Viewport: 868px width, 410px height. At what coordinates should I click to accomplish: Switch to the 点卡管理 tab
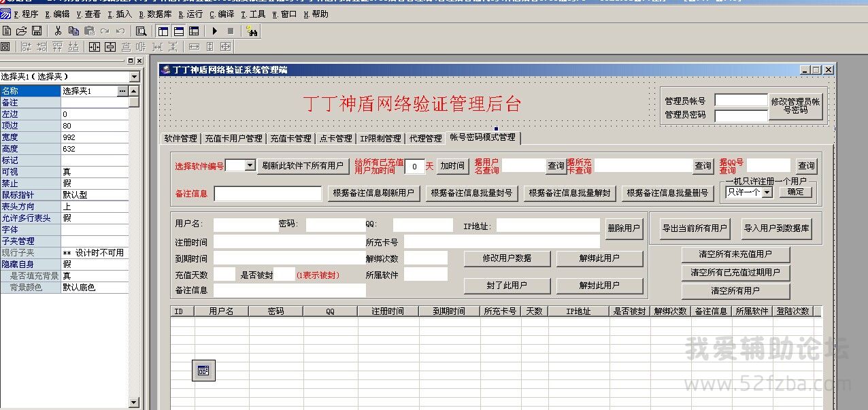[336, 139]
